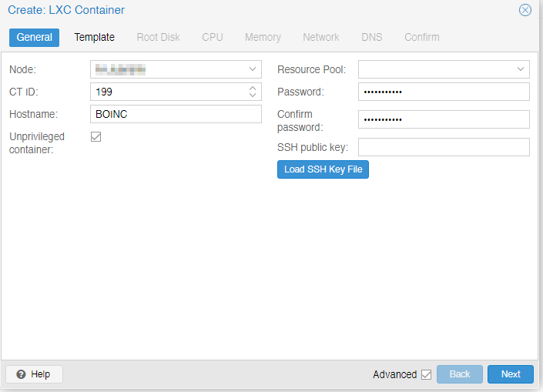Viewport: 543px width, 392px height.
Task: Select the Root Disk tab
Action: [x=158, y=38]
